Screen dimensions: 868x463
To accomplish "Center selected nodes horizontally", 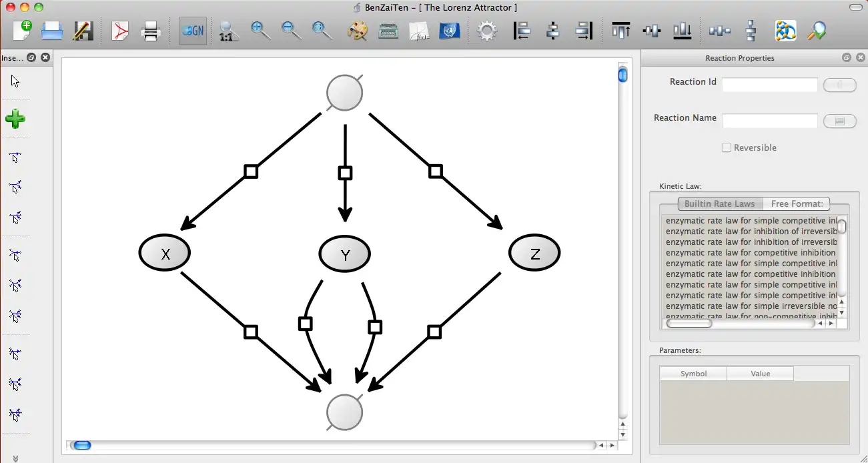I will (552, 31).
